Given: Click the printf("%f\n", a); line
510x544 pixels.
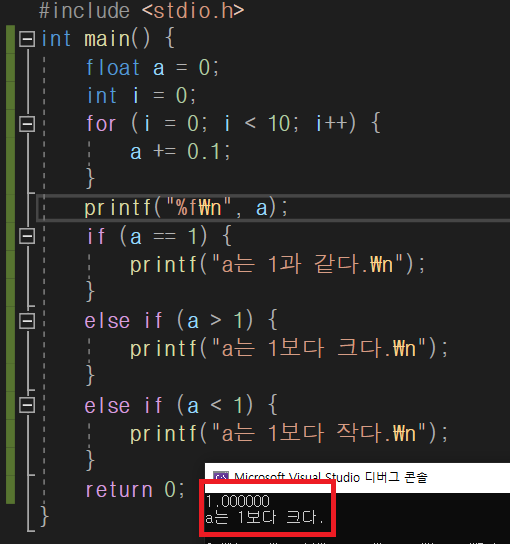Looking at the screenshot, I should (186, 208).
